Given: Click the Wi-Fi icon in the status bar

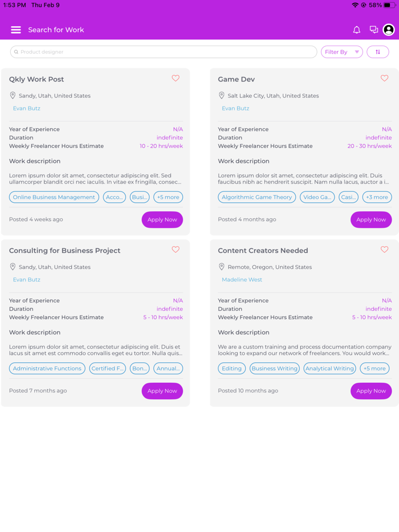Looking at the screenshot, I should [355, 5].
